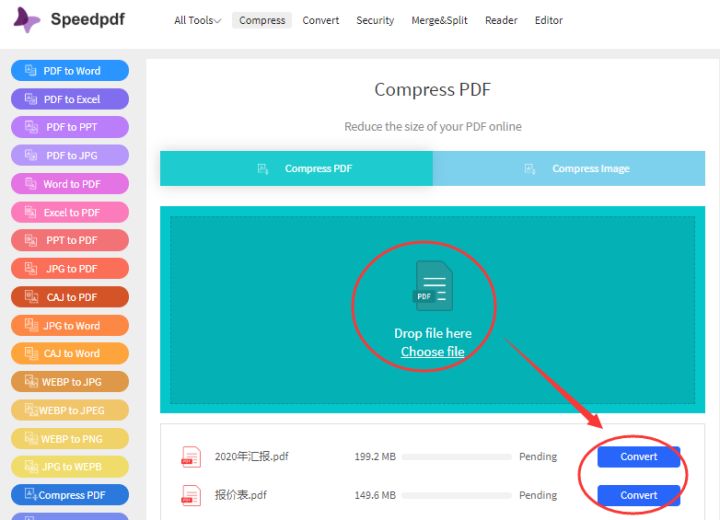The width and height of the screenshot is (720, 520).
Task: Convert the 2020年汇报.pdf file
Action: 638,457
